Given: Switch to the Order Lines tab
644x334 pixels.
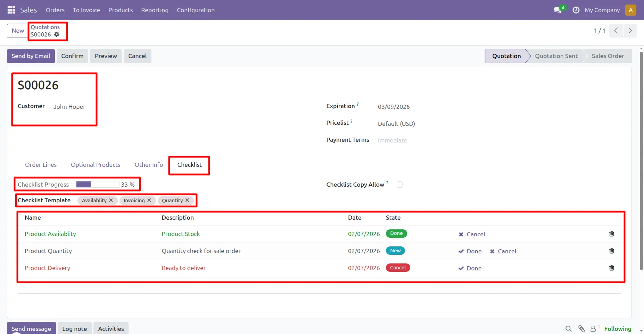Looking at the screenshot, I should 41,165.
